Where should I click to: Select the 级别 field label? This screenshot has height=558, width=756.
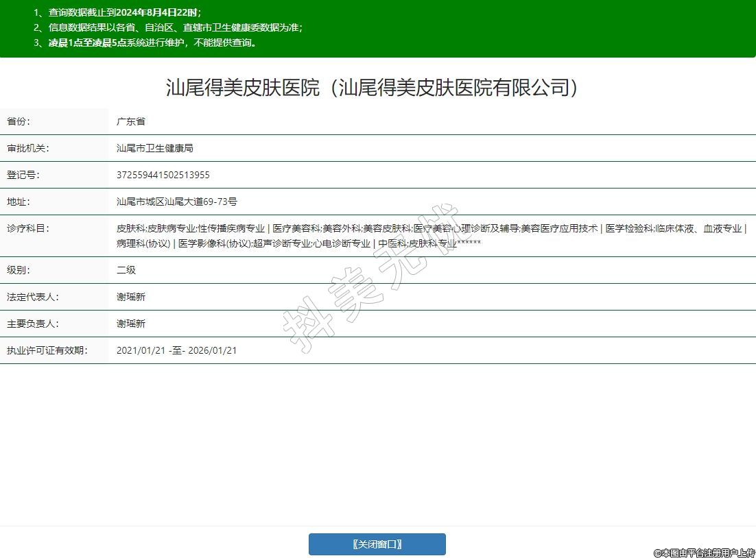pos(19,270)
